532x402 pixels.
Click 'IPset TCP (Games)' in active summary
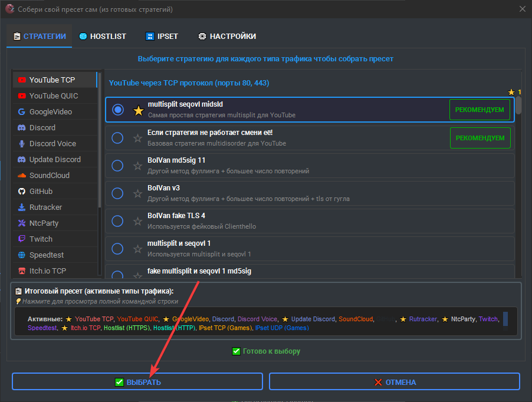pos(226,328)
